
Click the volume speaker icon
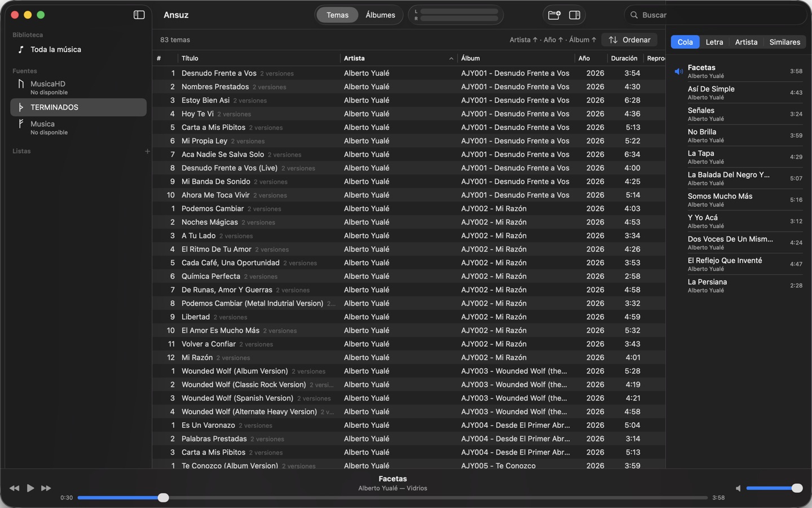[x=738, y=488]
